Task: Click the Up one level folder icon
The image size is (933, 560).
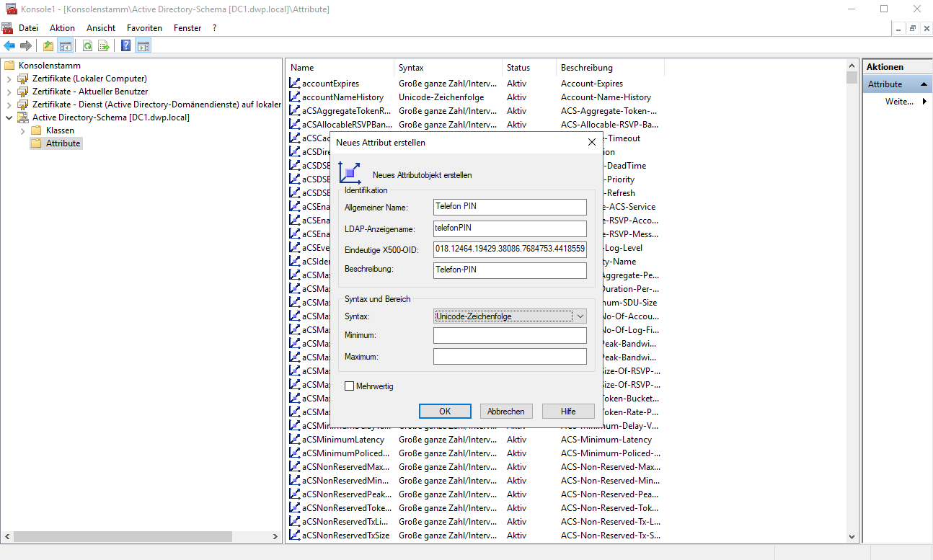Action: click(x=48, y=46)
